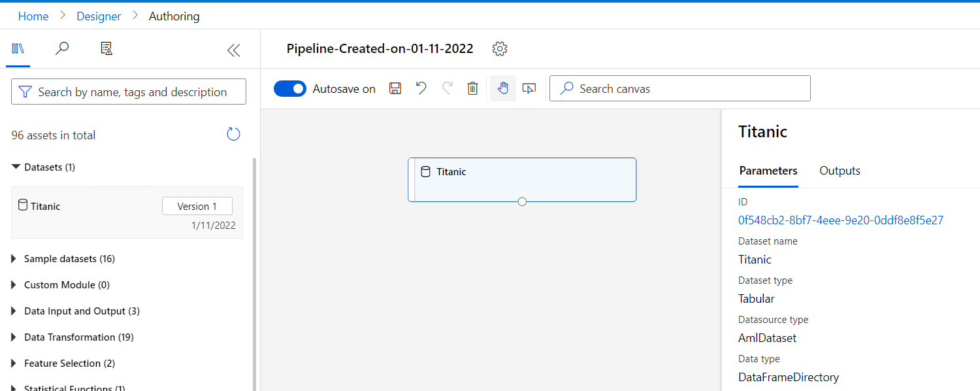Click the Search canvas field

[680, 88]
